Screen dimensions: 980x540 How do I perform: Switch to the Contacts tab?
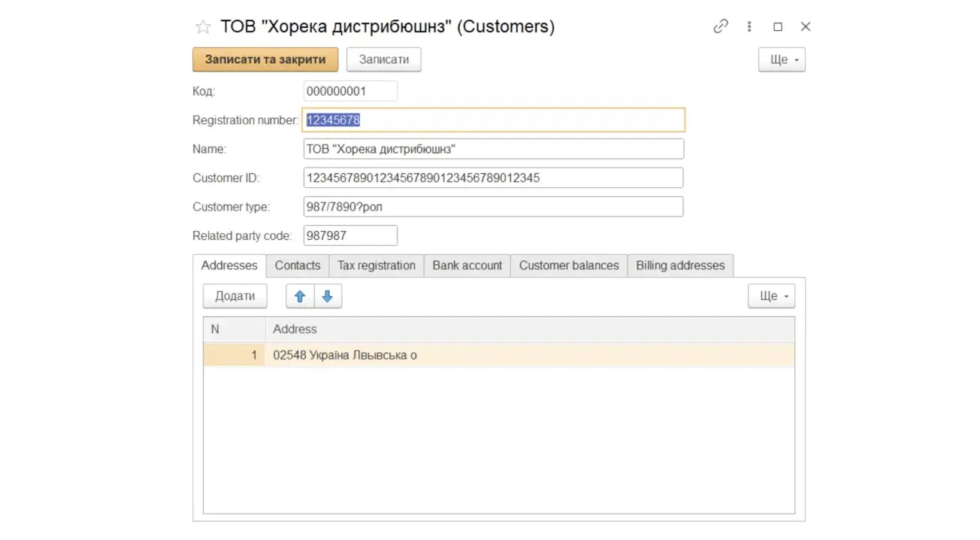(298, 265)
